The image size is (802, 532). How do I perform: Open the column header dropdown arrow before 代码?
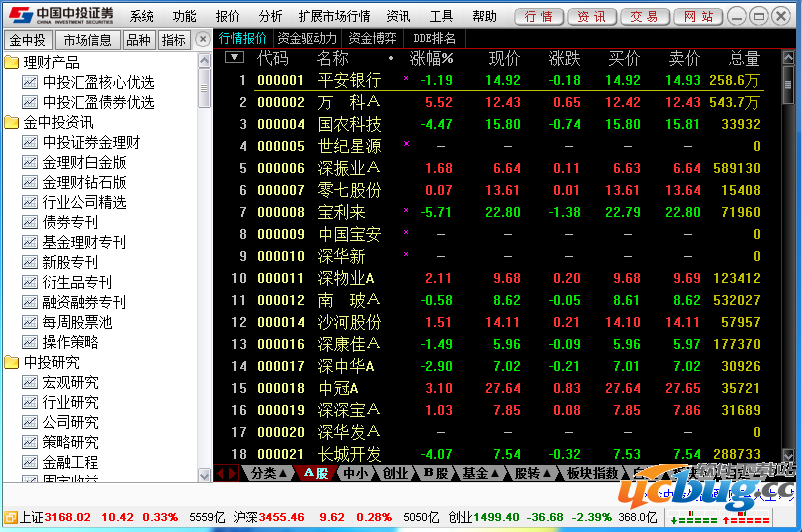pos(234,58)
